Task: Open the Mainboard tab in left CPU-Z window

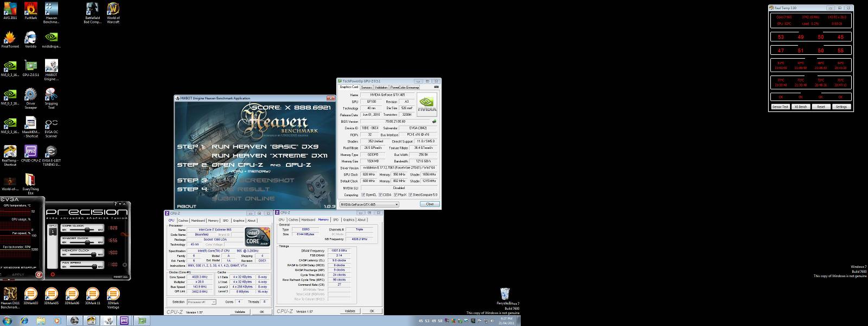Action: [x=198, y=220]
